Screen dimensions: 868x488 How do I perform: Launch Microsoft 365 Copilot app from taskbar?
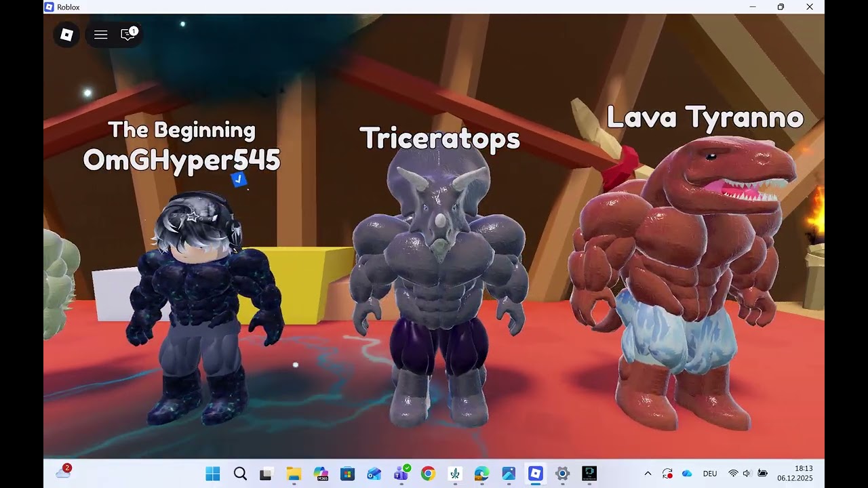pyautogui.click(x=321, y=474)
